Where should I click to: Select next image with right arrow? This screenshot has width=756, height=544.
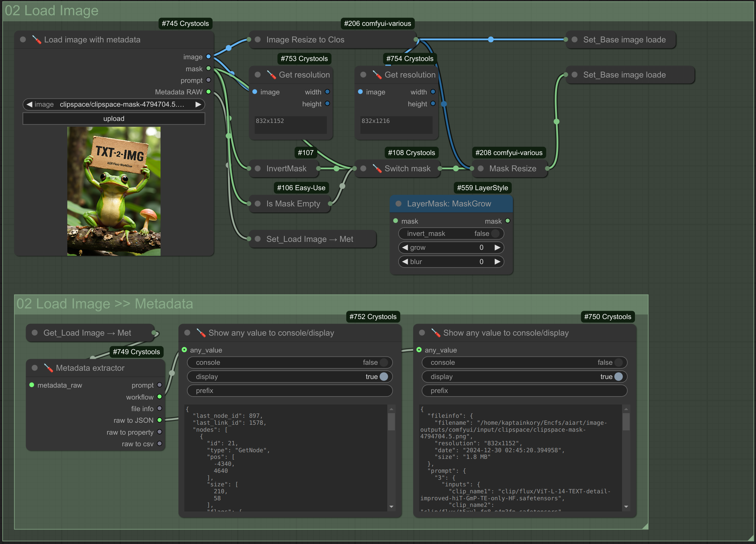tap(198, 105)
